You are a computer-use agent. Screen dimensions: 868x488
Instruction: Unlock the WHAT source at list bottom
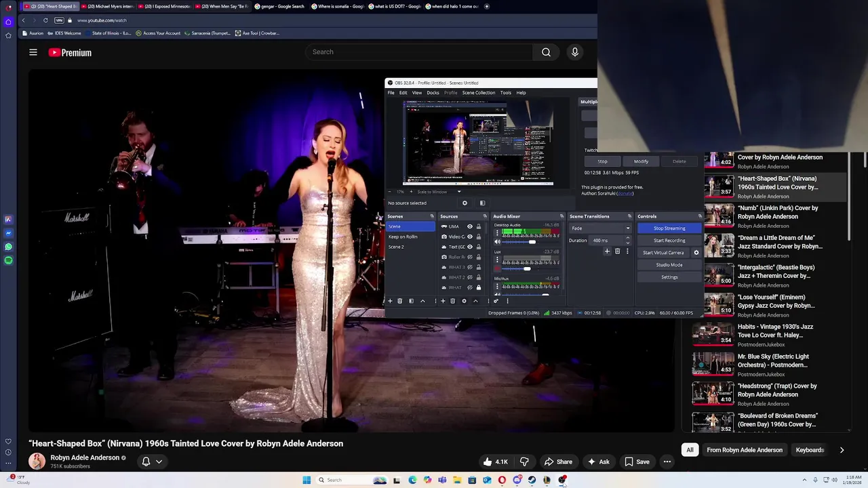(478, 287)
